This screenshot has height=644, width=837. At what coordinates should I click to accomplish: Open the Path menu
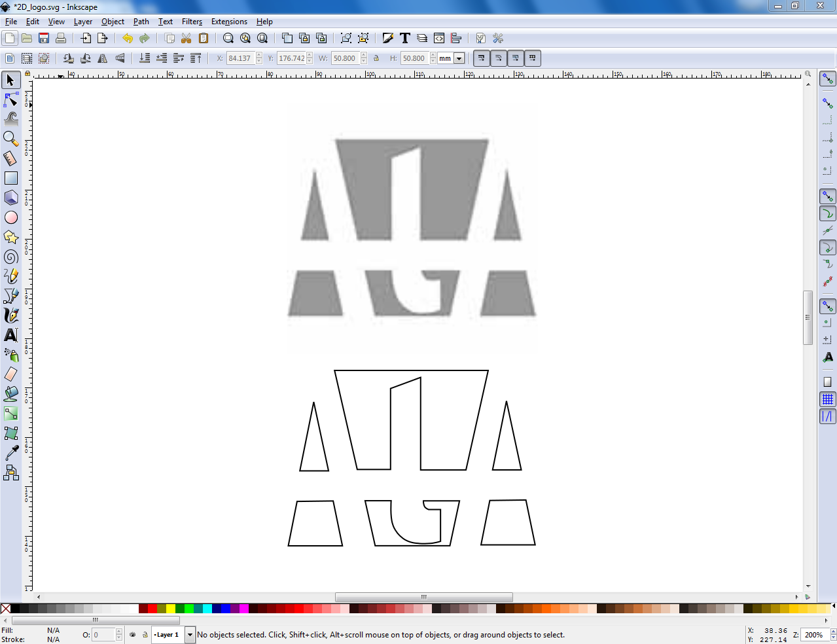pyautogui.click(x=141, y=22)
